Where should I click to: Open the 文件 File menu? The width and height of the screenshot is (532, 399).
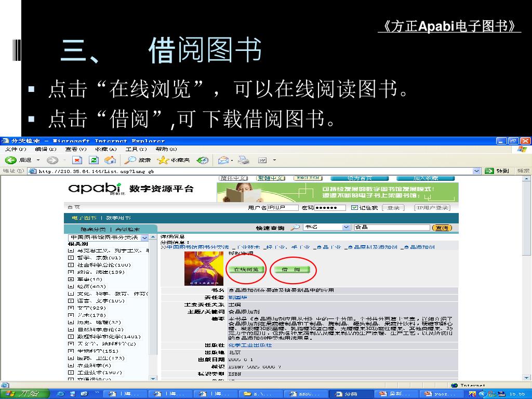[x=16, y=149]
